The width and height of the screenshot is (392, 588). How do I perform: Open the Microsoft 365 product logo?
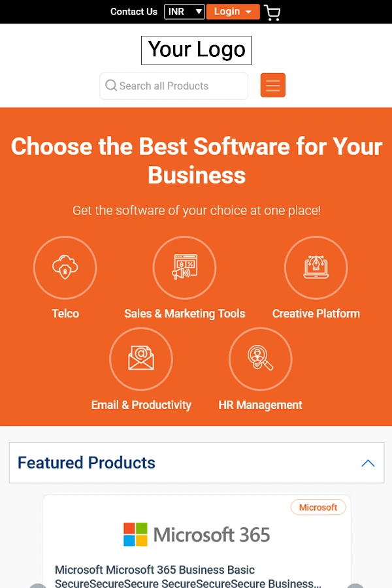coord(197,534)
